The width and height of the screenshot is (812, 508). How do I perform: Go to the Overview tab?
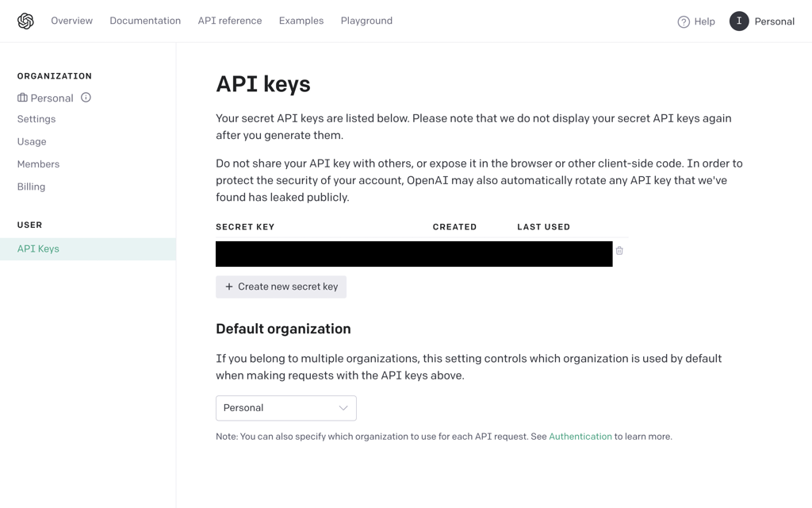pos(71,21)
